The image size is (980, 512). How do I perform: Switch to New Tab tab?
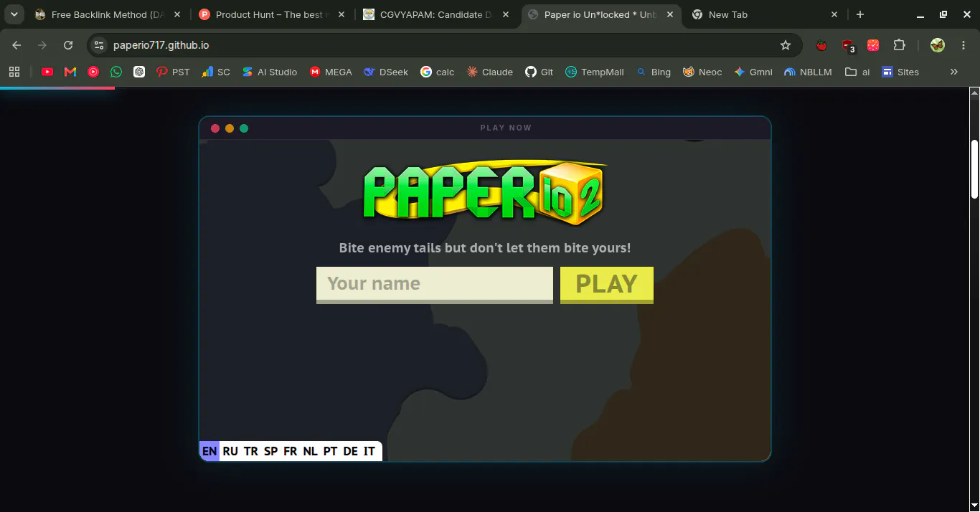click(765, 14)
